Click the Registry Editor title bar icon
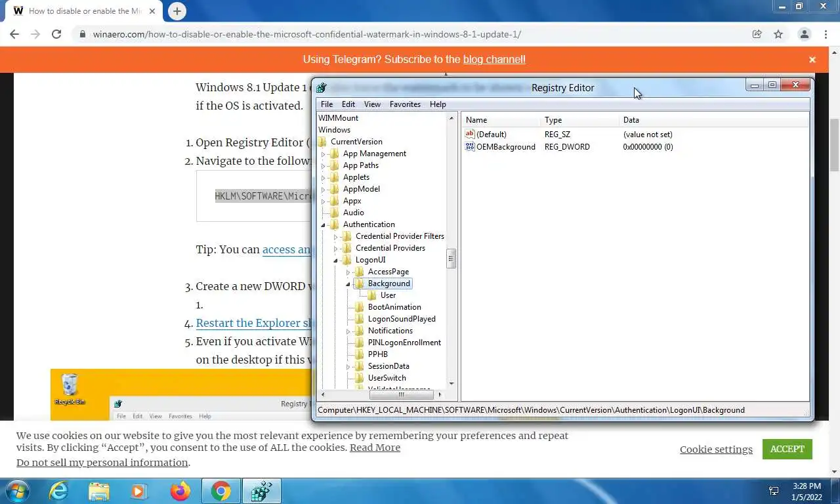 (x=322, y=88)
